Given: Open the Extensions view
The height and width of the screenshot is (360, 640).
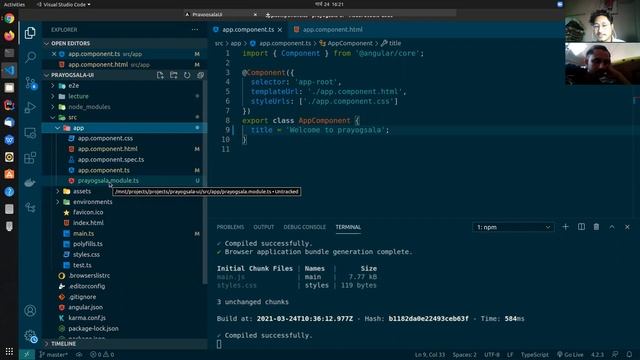Looking at the screenshot, I should click(30, 158).
